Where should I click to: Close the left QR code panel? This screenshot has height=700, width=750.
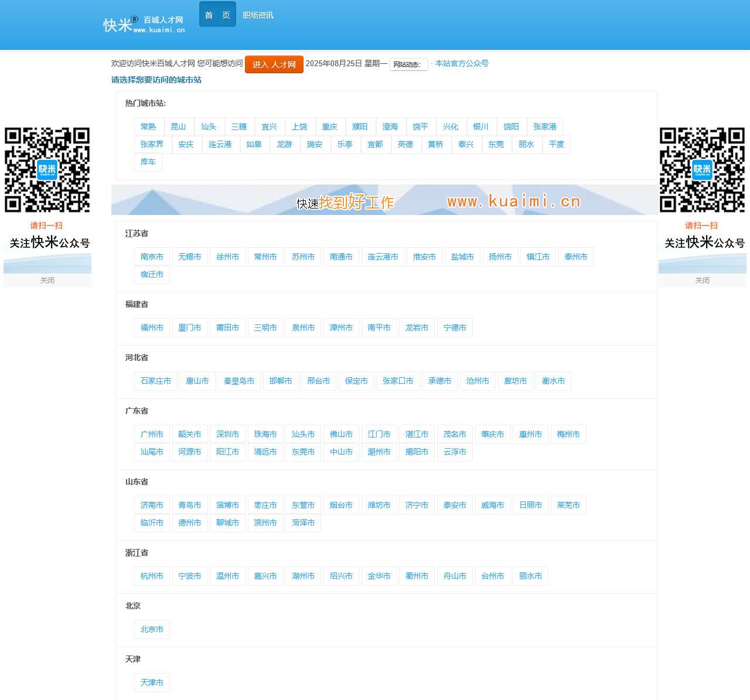(47, 281)
